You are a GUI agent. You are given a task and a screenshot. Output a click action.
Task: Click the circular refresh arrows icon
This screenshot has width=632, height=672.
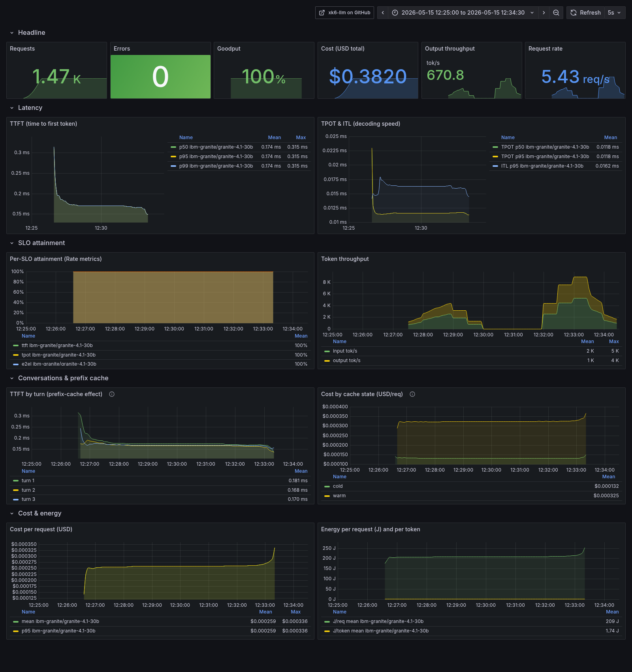[574, 13]
